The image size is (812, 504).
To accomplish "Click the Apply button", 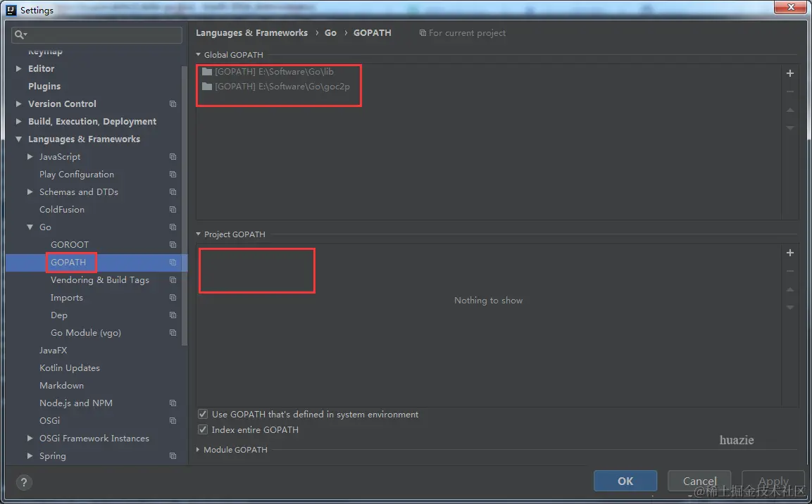I will coord(773,481).
